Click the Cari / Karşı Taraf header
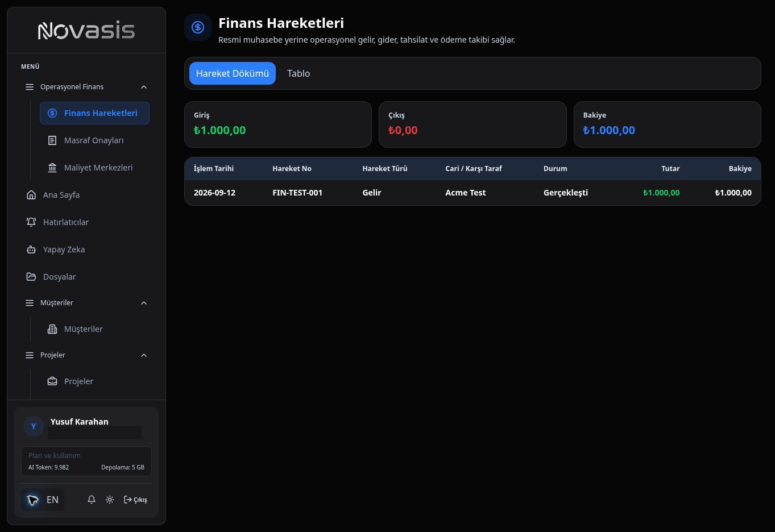775x532 pixels. point(474,169)
